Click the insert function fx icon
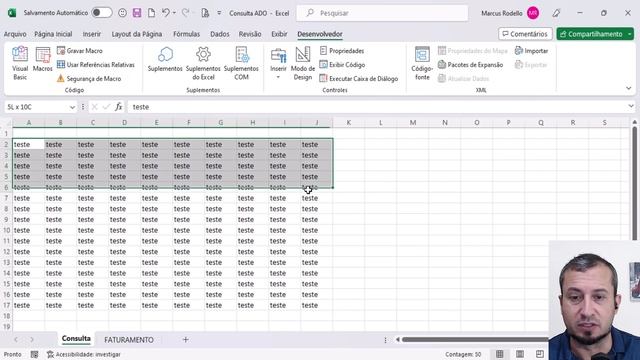 point(118,107)
